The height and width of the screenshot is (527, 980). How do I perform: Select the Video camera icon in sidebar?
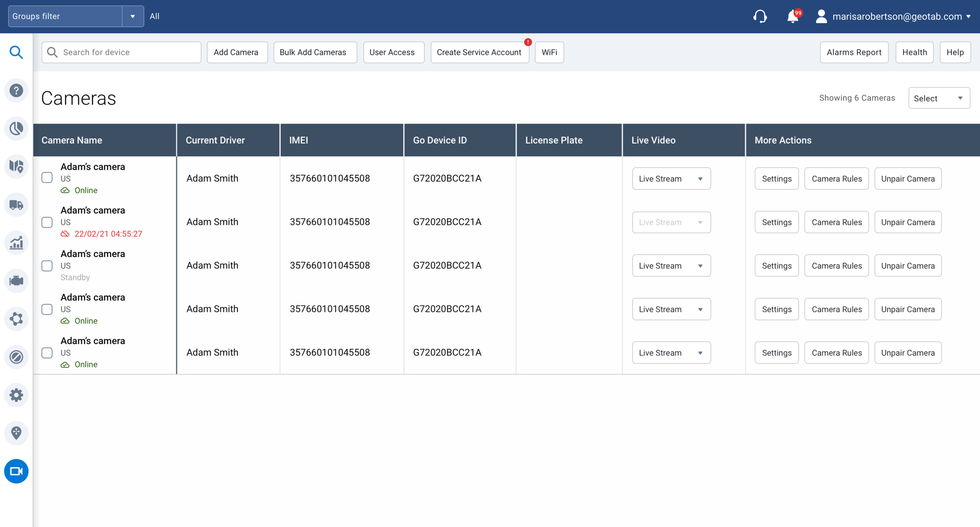pyautogui.click(x=16, y=471)
